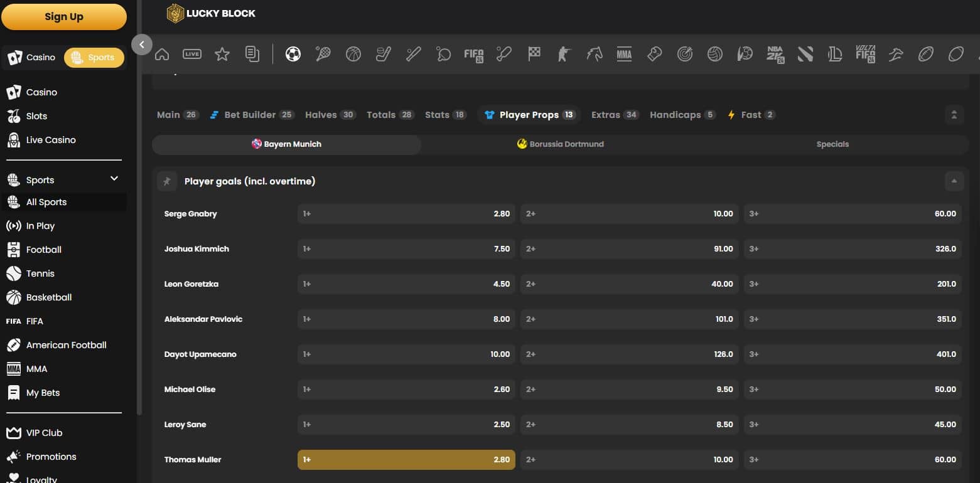Screen dimensions: 980x483
Task: Open the Fast markets tab
Action: pyautogui.click(x=751, y=115)
